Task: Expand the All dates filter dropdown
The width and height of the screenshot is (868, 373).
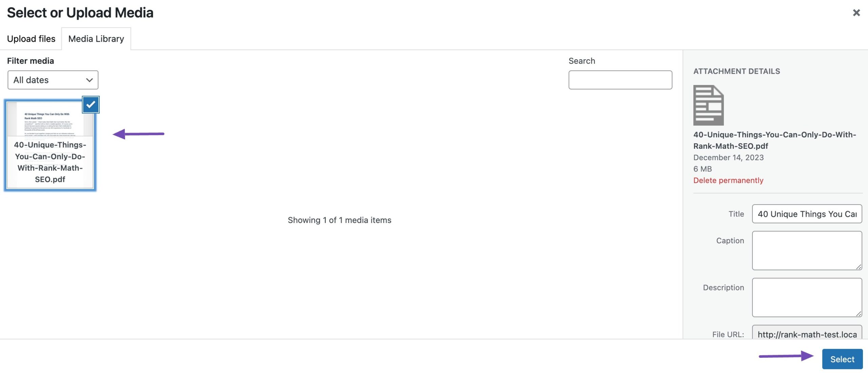Action: pos(53,79)
